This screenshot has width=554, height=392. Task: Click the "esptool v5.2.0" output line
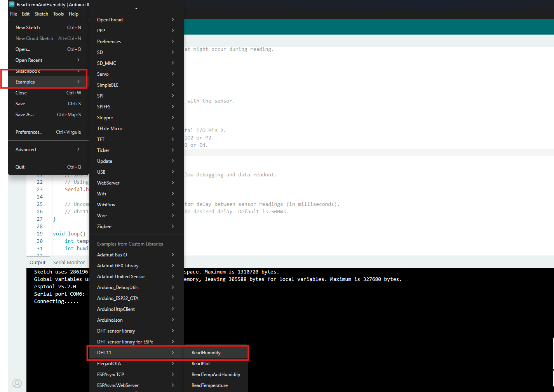[55, 287]
